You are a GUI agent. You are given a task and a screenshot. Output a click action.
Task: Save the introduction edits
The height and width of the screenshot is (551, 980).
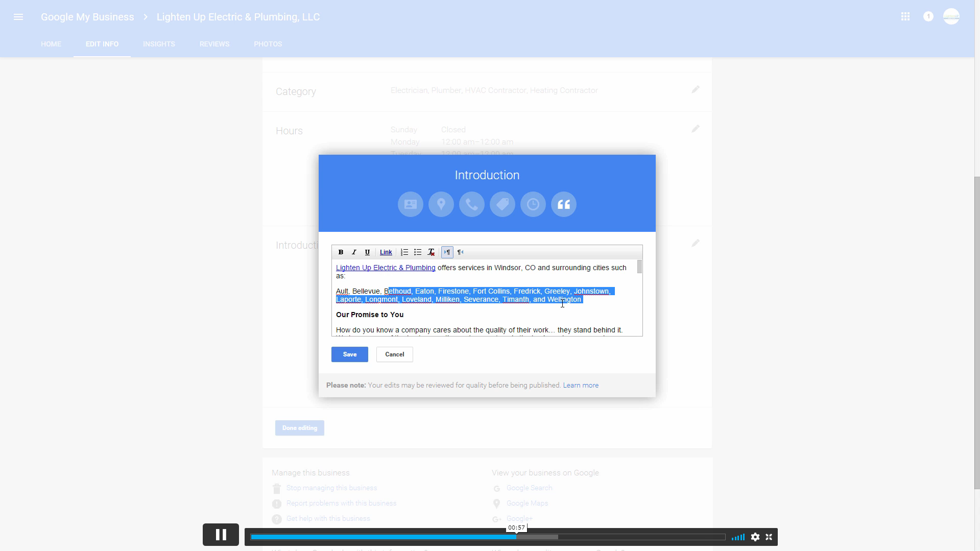click(350, 354)
